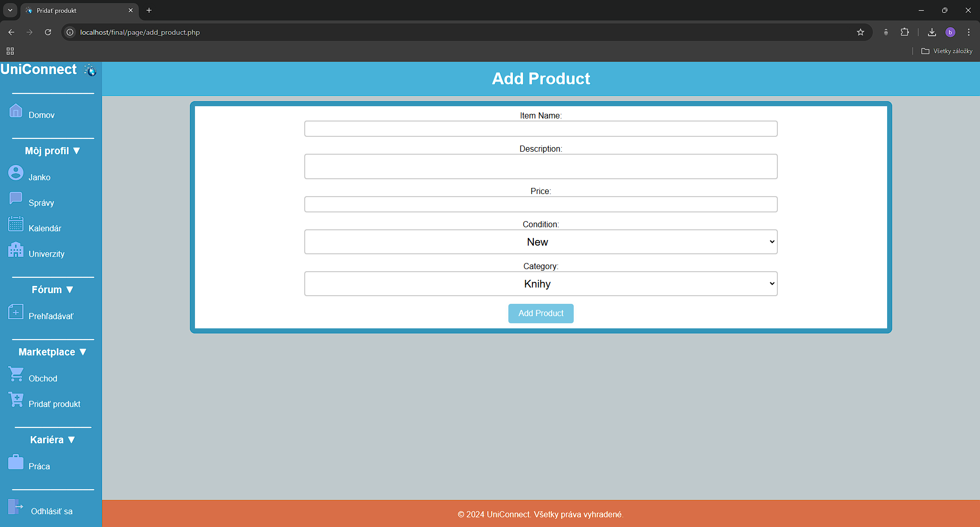This screenshot has width=980, height=527.
Task: Focus the Item Name input field
Action: click(541, 129)
